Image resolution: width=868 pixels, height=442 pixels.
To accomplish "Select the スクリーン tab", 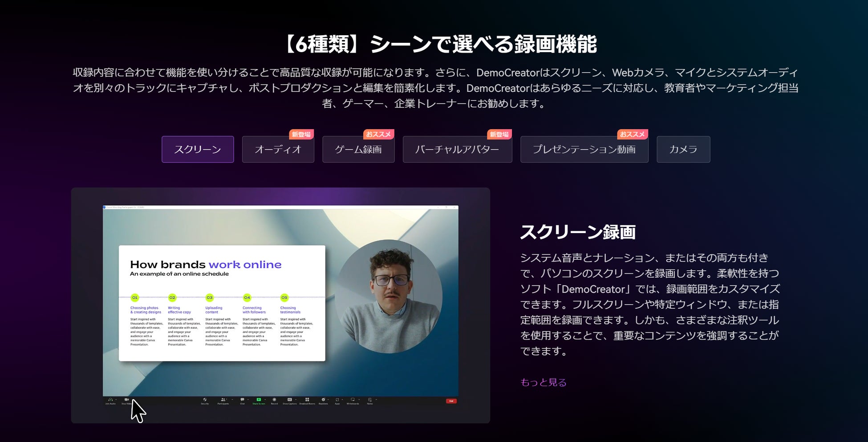I will pyautogui.click(x=198, y=149).
